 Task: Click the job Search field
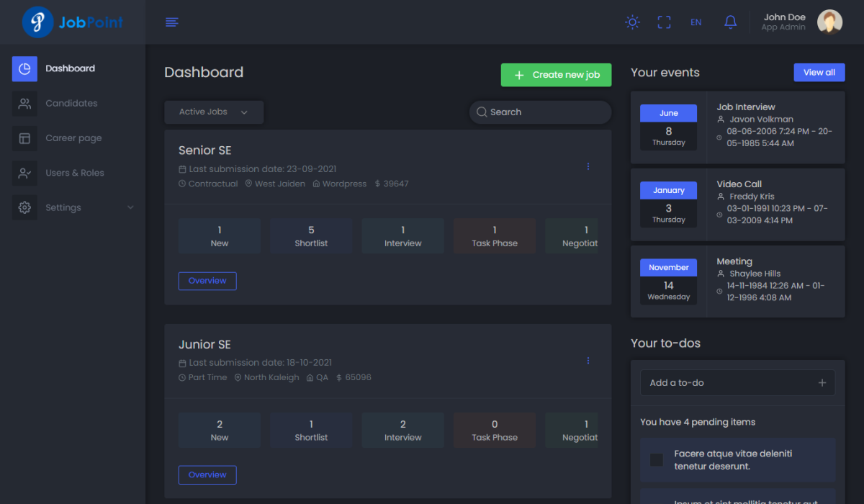pos(540,112)
